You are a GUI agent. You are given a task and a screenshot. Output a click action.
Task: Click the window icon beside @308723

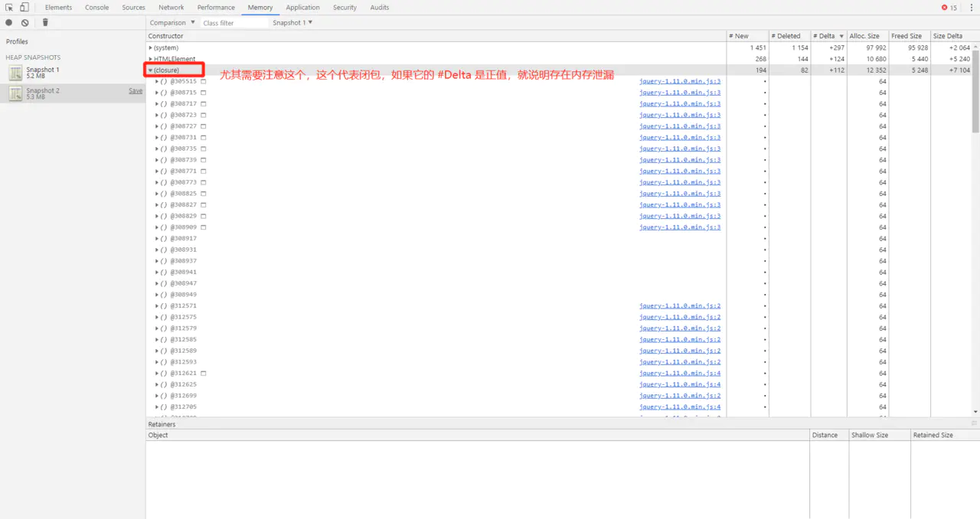tap(204, 115)
